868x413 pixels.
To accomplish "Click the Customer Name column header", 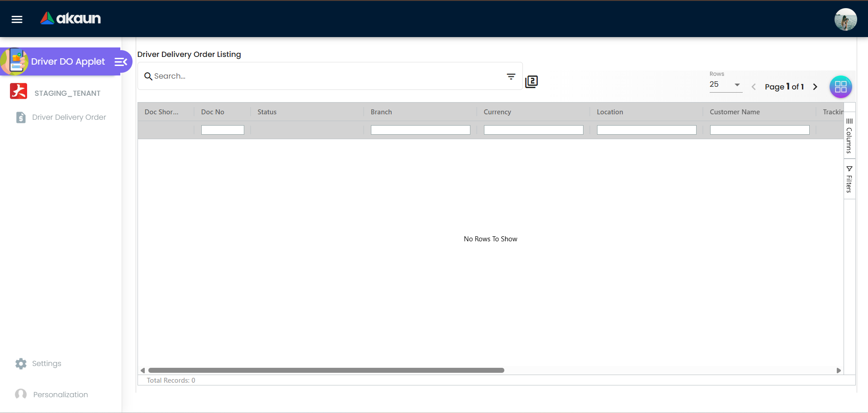I will coord(734,112).
